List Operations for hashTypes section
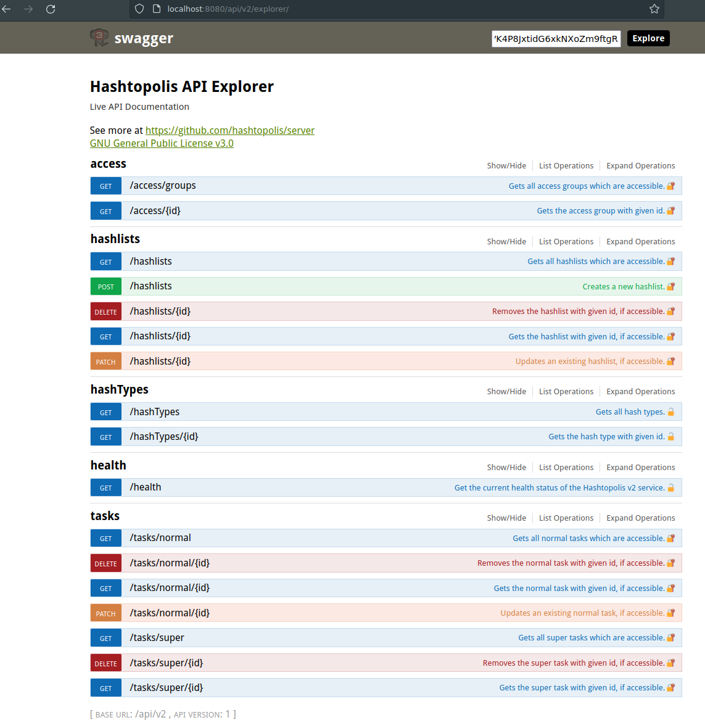Screen dimensions: 705x728 pyautogui.click(x=566, y=391)
